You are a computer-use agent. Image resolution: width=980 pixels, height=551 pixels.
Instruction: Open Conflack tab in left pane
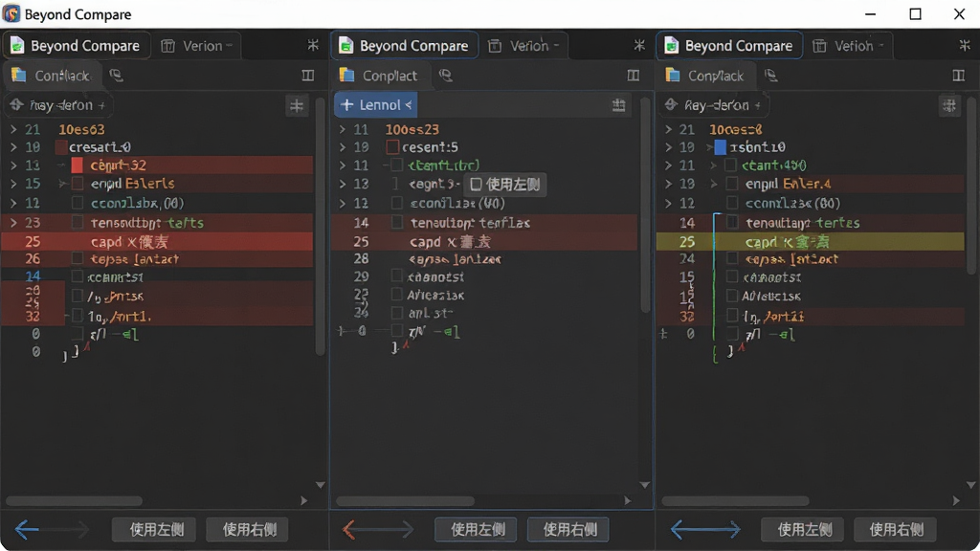pyautogui.click(x=53, y=76)
